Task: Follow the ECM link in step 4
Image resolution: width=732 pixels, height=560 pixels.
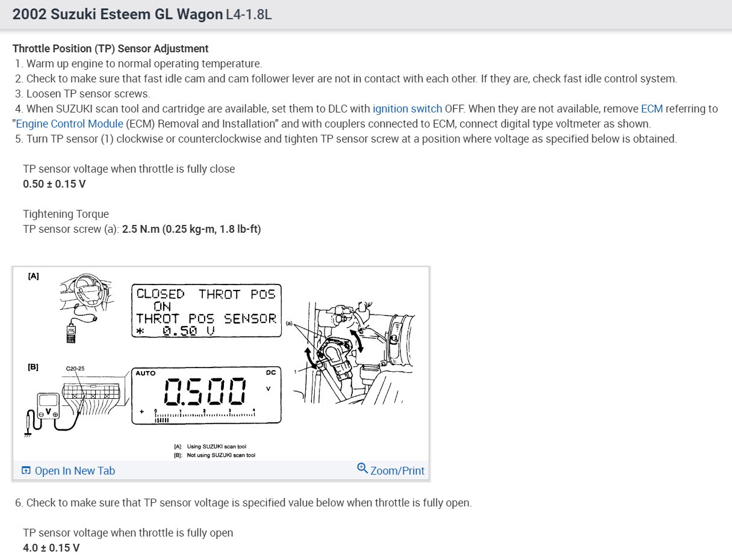Action: point(652,109)
